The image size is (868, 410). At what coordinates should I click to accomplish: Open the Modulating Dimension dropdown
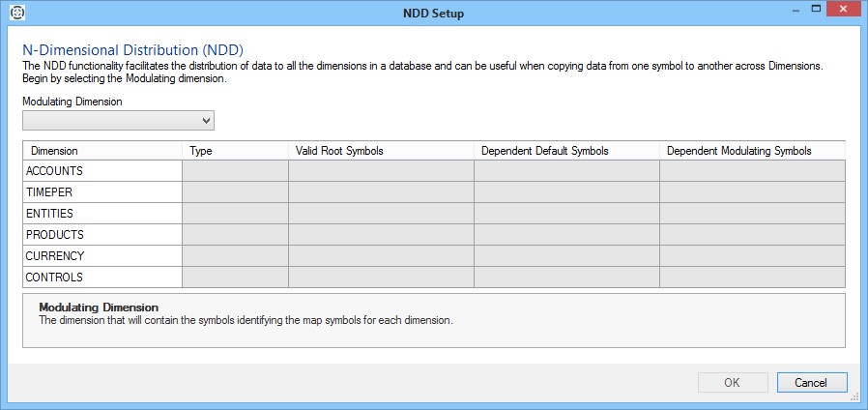pyautogui.click(x=118, y=120)
